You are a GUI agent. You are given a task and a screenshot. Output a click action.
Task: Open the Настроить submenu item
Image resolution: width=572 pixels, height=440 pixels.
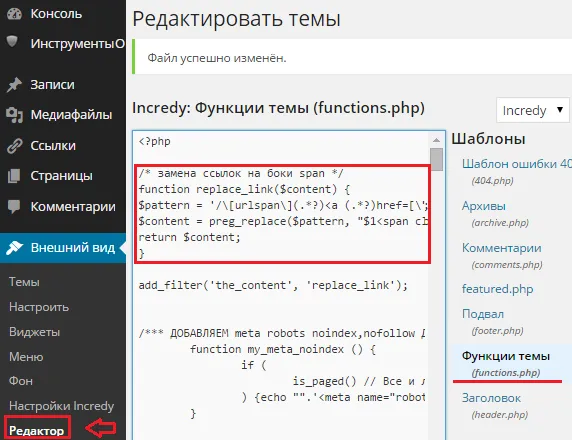[39, 307]
